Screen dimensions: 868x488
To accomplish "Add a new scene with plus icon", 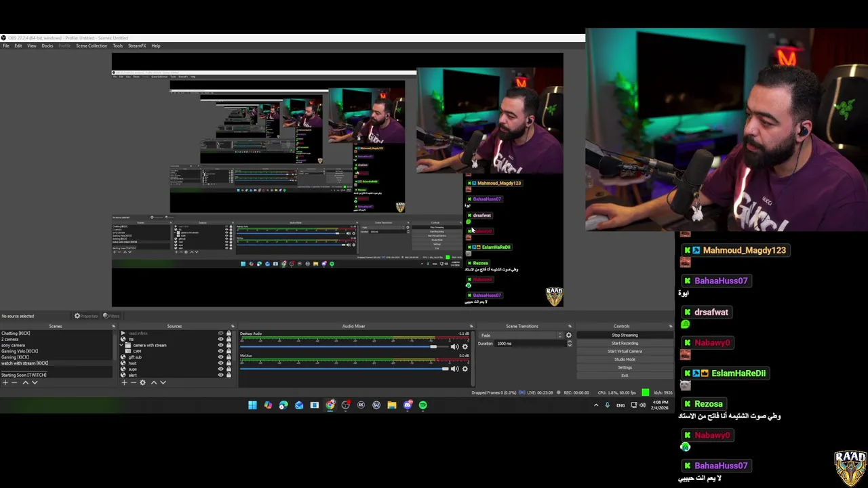I will (5, 382).
